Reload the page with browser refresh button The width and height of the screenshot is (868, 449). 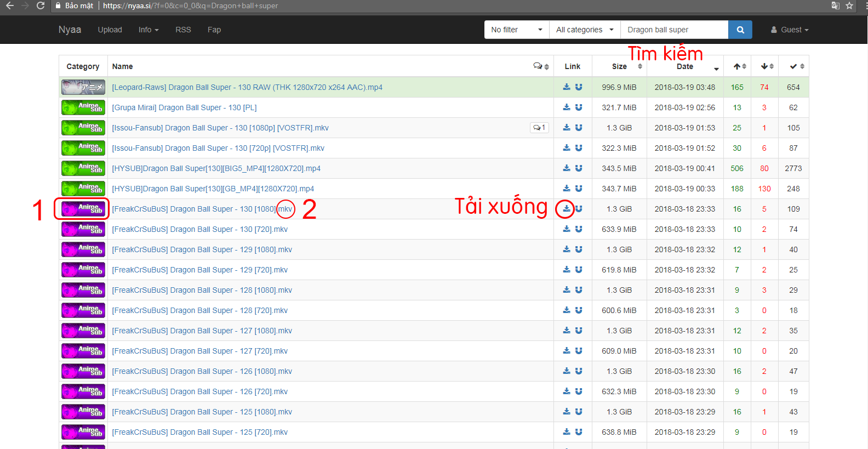tap(41, 5)
